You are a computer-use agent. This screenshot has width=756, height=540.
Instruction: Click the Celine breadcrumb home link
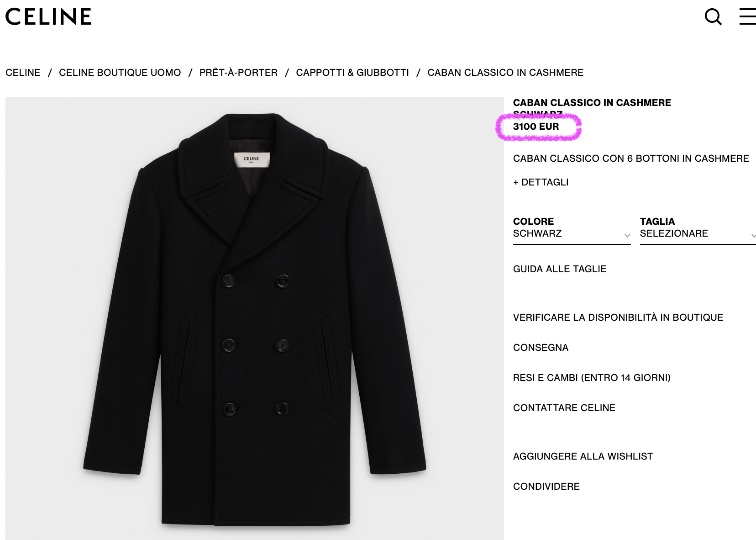point(23,73)
